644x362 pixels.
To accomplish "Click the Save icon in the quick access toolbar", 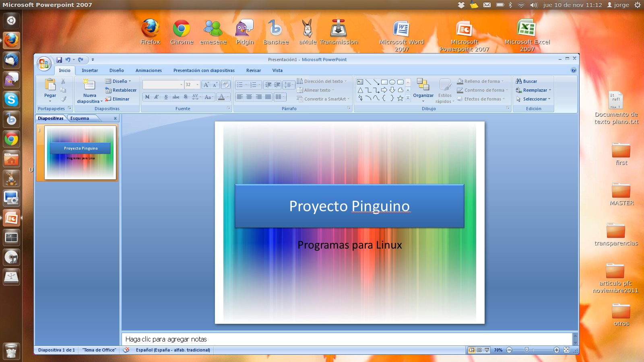I will click(x=60, y=60).
